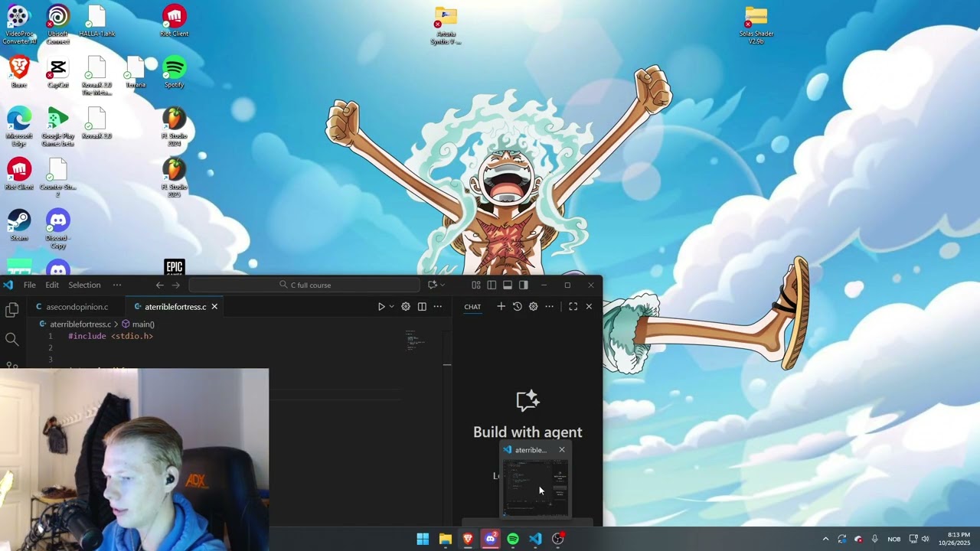Screen dimensions: 980x551
Task: Select the FL Studio 2024 desktop icon
Action: [x=174, y=127]
